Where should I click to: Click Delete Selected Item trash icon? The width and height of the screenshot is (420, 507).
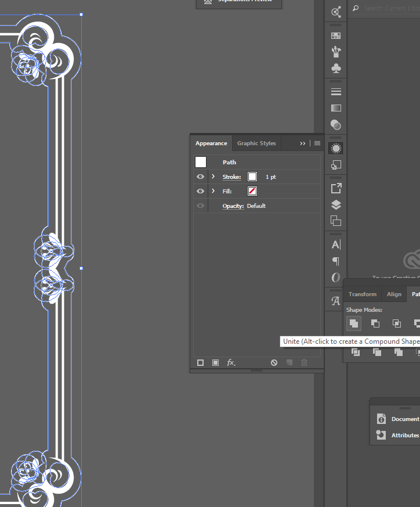pos(305,363)
